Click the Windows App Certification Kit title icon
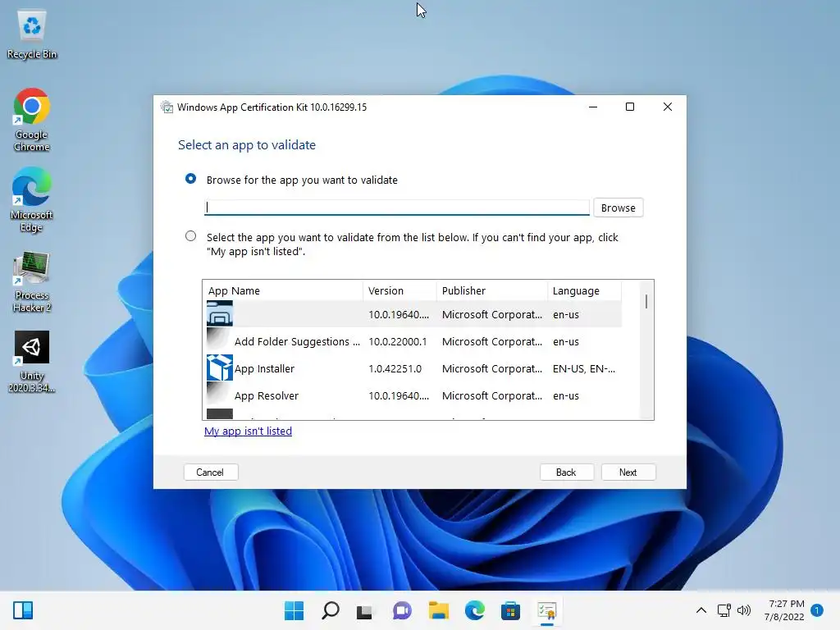Screen dimensions: 840x630 (167, 107)
